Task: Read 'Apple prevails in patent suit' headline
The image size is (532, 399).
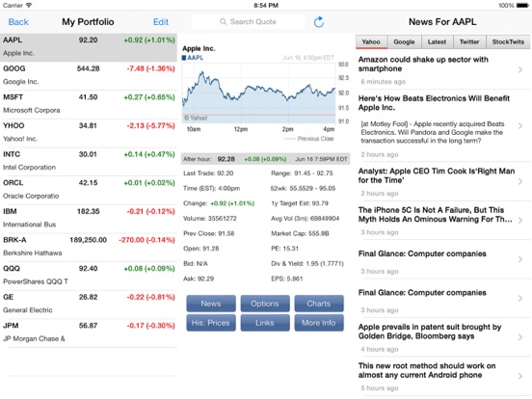Action: [430, 332]
